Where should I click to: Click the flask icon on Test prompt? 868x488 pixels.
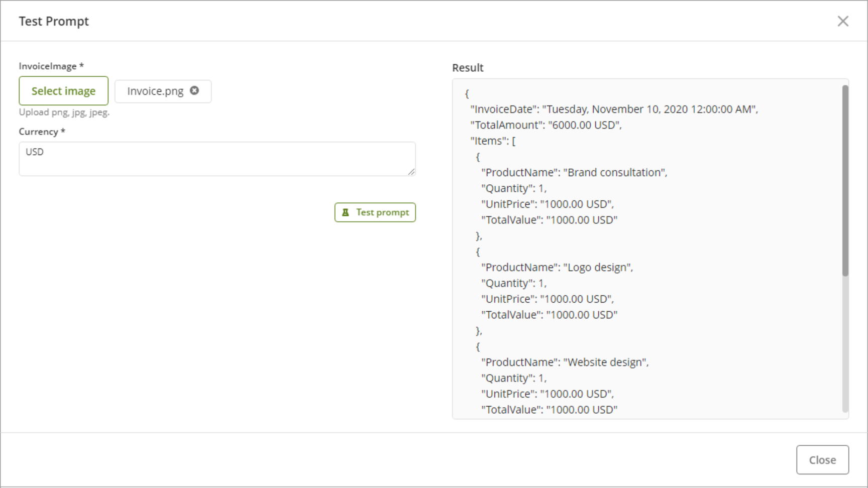point(346,212)
